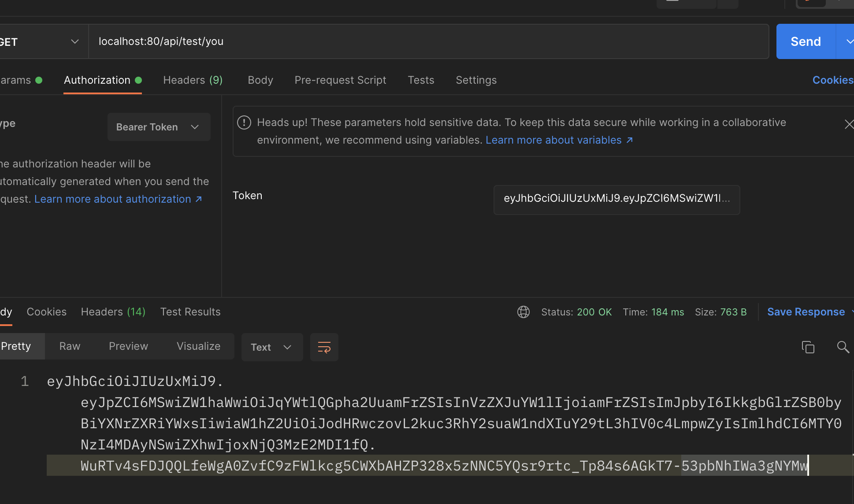Select the Preview response view
The width and height of the screenshot is (854, 504).
(x=128, y=346)
